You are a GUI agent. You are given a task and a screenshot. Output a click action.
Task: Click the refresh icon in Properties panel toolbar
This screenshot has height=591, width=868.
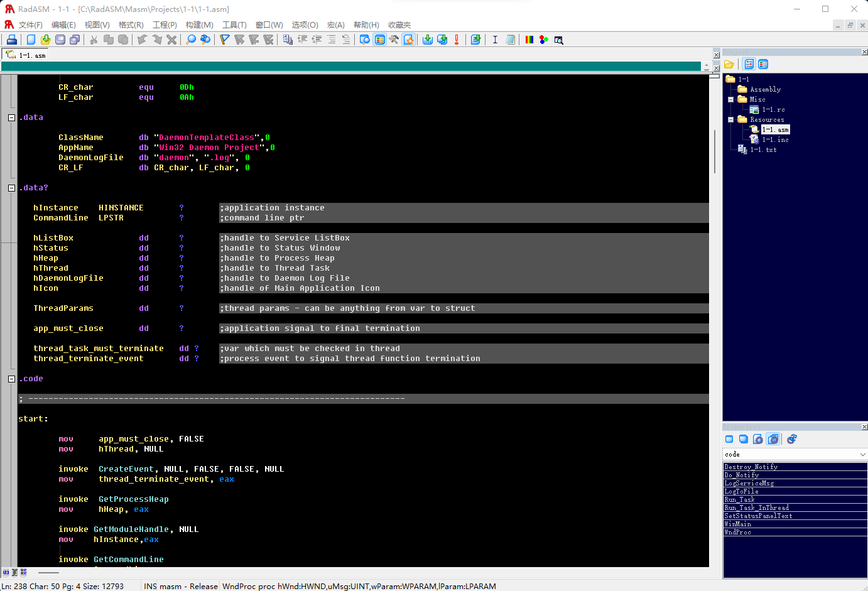coord(791,439)
